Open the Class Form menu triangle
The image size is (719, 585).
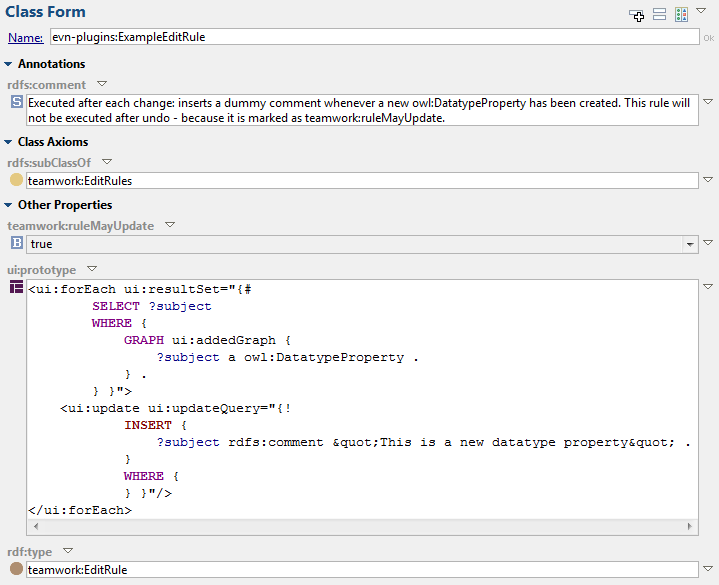(x=701, y=11)
